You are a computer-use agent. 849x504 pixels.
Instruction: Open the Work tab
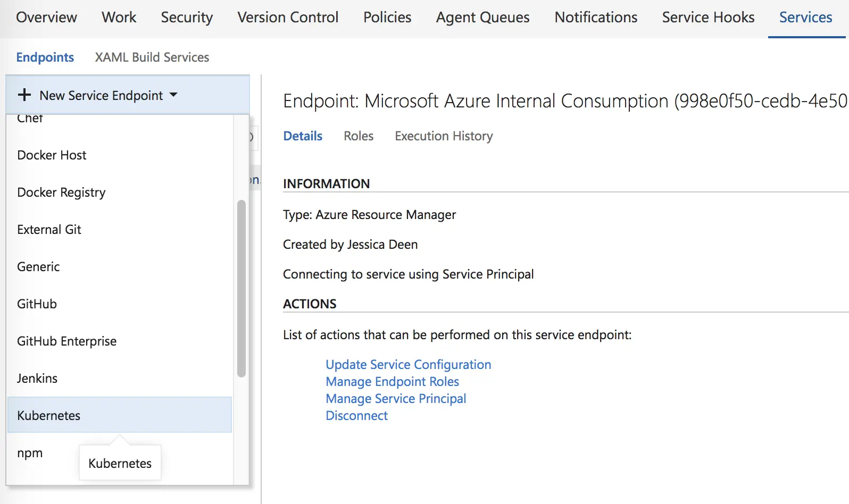tap(119, 18)
